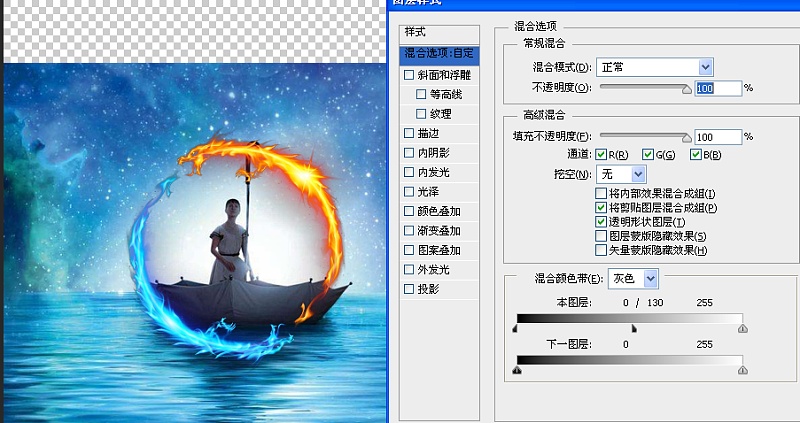Select 样式 at top of styles list
The image size is (800, 423).
point(439,33)
